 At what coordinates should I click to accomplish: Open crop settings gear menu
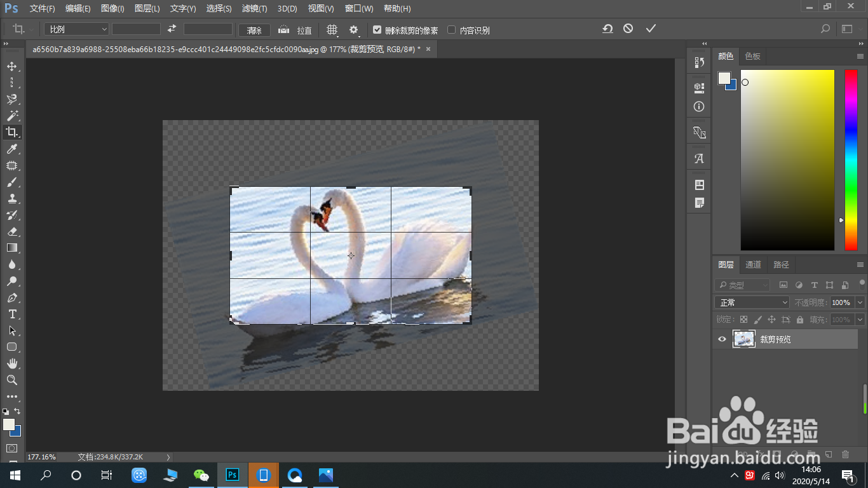click(x=354, y=30)
